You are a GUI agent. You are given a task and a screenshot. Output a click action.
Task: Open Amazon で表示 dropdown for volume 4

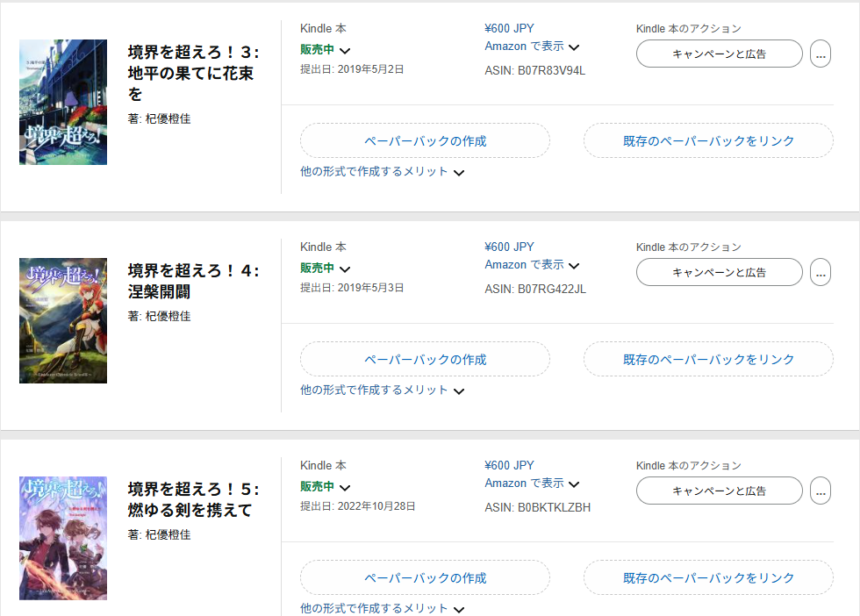coord(532,265)
